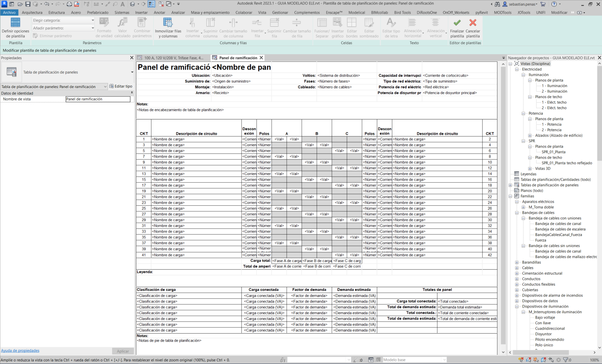
Task: Click the Undo arrow icon
Action: click(47, 4)
